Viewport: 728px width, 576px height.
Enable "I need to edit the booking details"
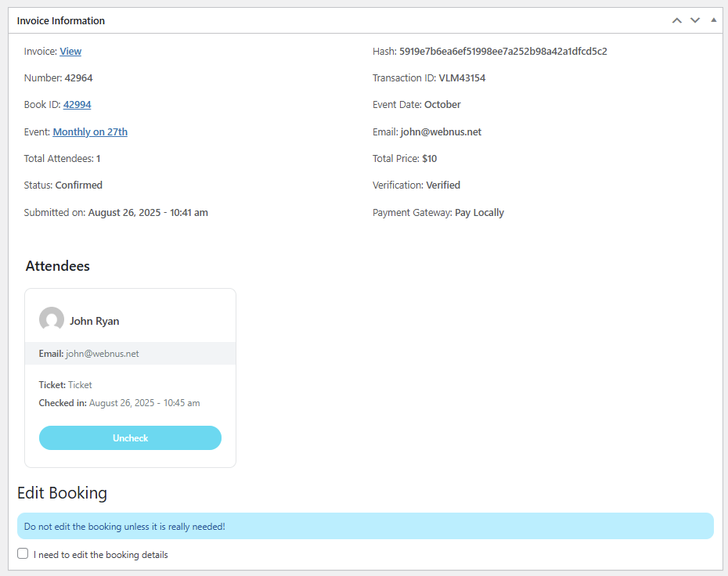tap(23, 553)
